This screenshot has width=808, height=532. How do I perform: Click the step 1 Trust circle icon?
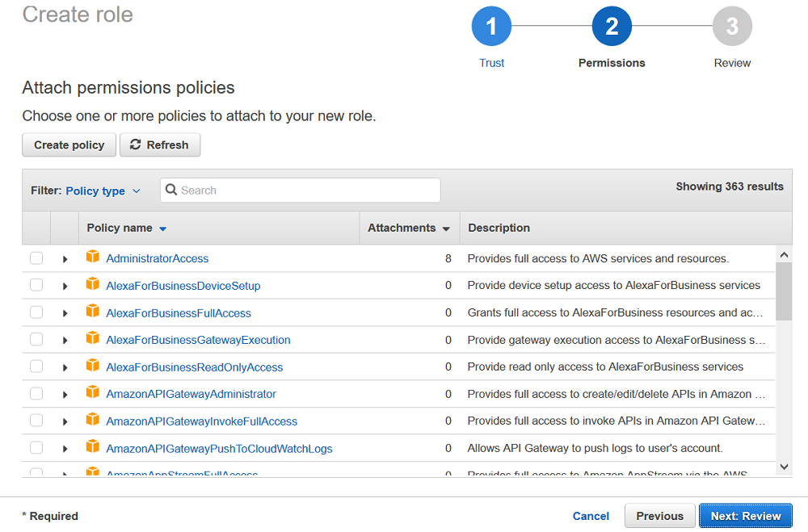point(491,27)
